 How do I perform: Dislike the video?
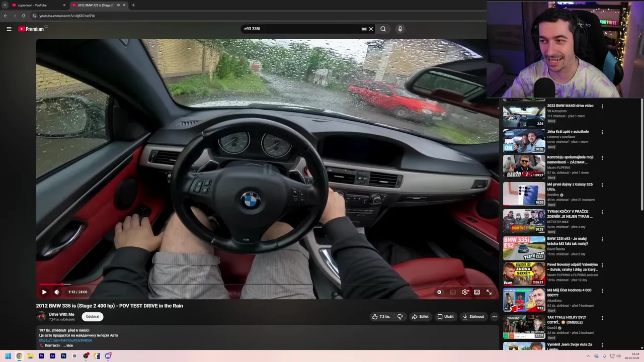click(x=400, y=317)
